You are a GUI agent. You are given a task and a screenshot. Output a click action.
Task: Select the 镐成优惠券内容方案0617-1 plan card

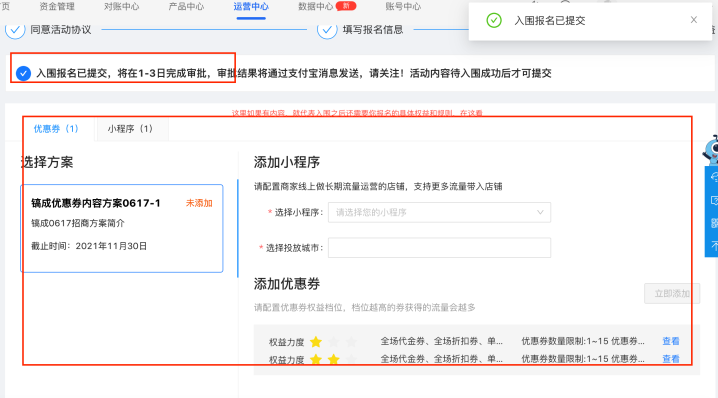pyautogui.click(x=122, y=229)
